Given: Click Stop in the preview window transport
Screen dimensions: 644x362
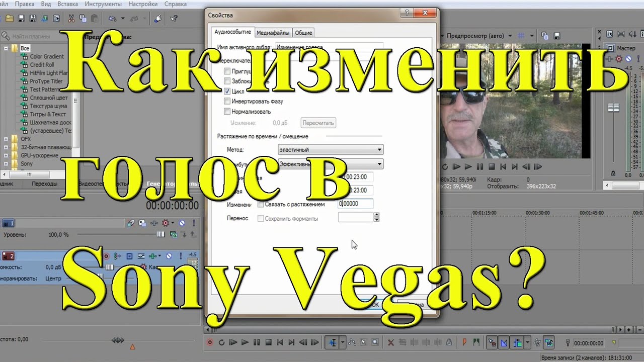Looking at the screenshot, I should pyautogui.click(x=492, y=166).
